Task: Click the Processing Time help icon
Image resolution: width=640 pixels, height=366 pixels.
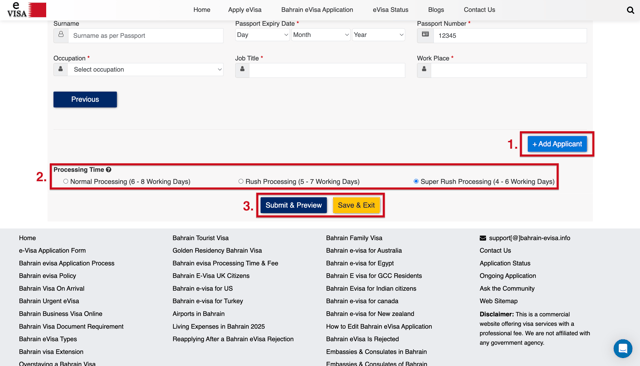Action: 109,169
